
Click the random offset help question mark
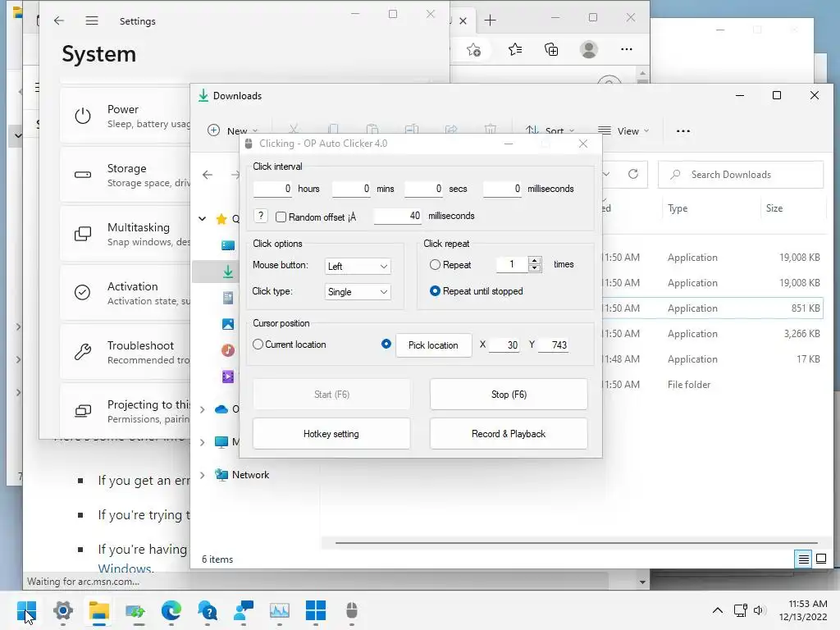click(x=260, y=216)
